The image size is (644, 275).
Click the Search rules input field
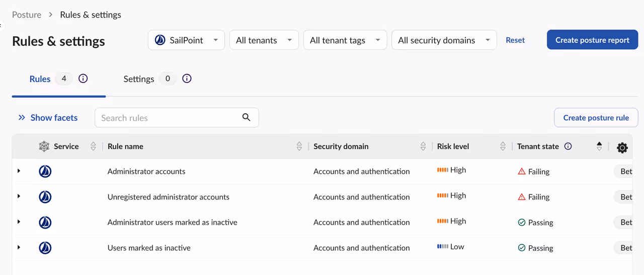coord(169,118)
